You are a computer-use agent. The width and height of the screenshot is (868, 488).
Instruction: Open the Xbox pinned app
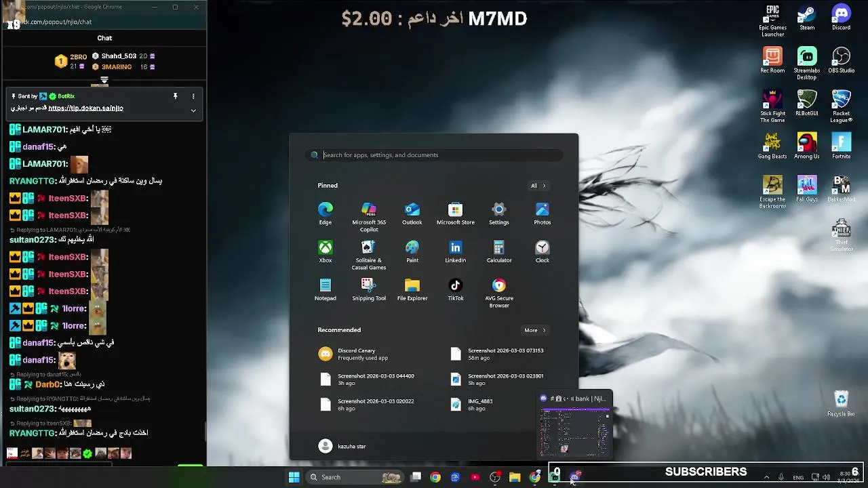click(325, 251)
